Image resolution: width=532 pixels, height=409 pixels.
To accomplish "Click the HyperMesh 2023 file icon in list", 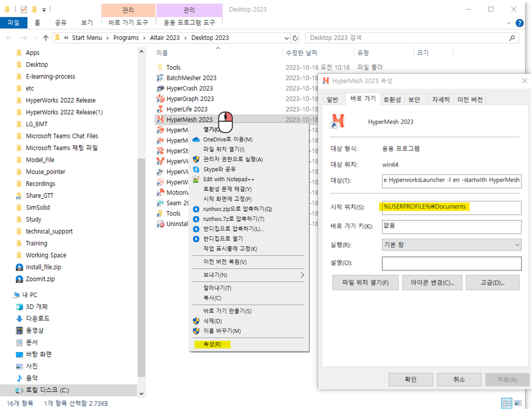I will click(x=160, y=119).
